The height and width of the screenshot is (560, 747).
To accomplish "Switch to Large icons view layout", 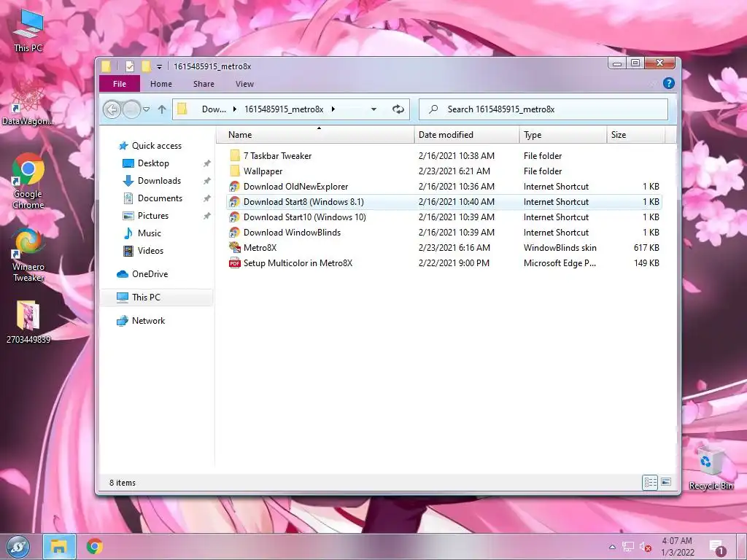I will tap(666, 482).
